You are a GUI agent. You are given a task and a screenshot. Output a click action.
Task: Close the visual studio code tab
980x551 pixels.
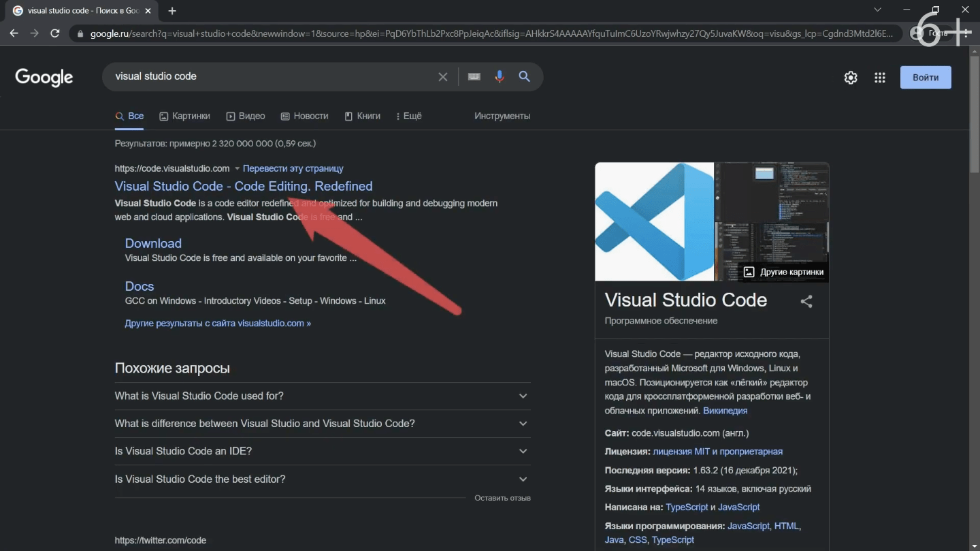[148, 11]
